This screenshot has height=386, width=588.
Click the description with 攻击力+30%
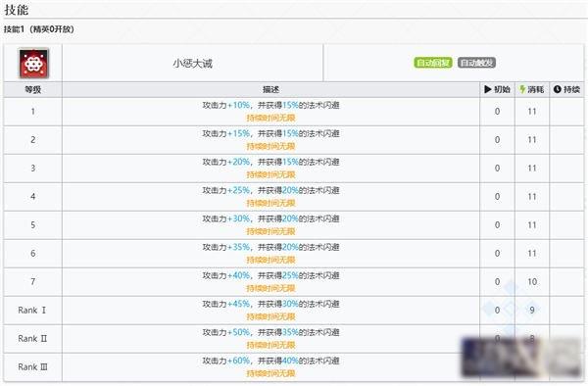(x=270, y=218)
